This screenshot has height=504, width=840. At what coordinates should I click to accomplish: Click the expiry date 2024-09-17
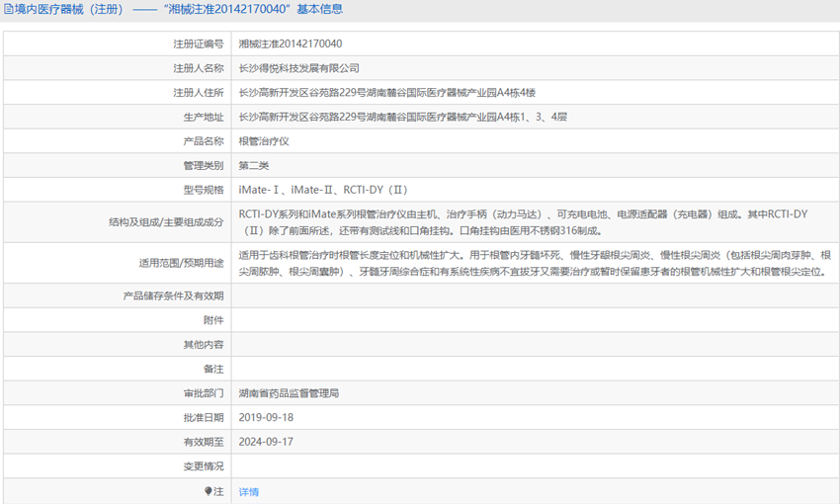[x=266, y=442]
